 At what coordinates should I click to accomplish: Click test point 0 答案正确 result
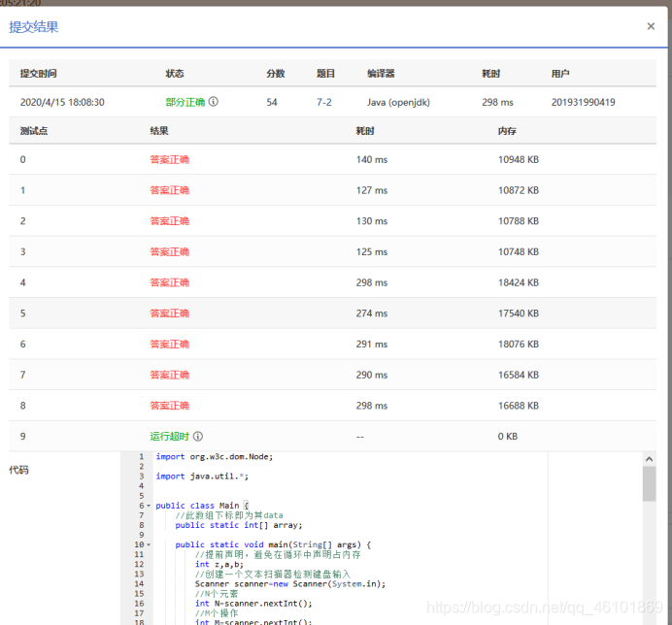click(x=170, y=159)
